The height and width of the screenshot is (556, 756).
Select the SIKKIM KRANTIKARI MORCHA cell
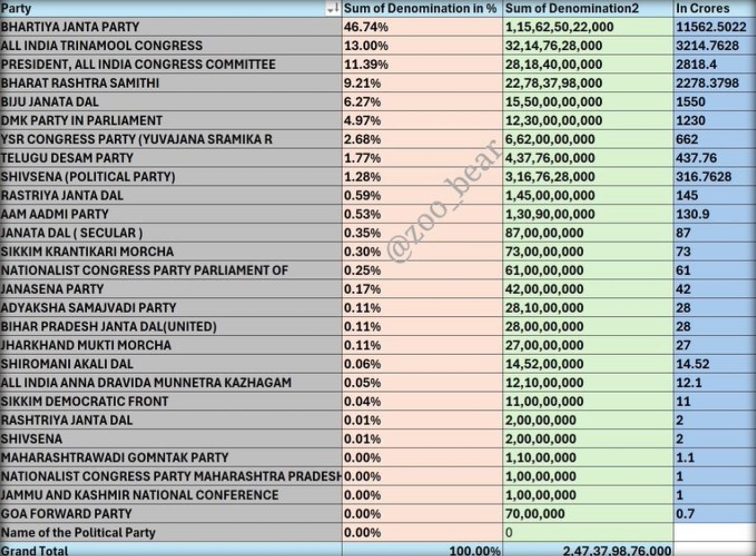[x=87, y=252]
